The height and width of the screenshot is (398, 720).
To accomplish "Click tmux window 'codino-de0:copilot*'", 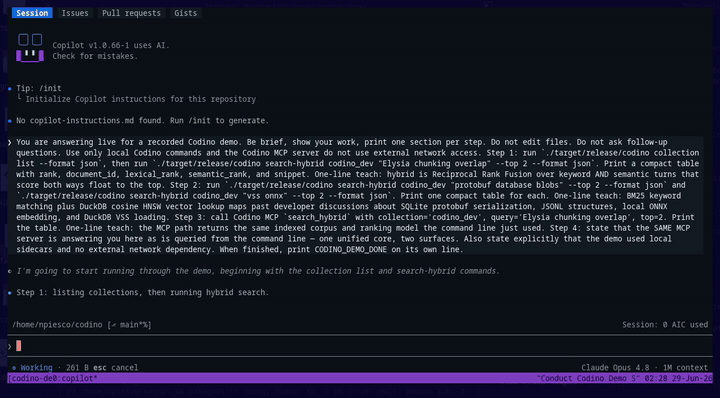I will pyautogui.click(x=53, y=379).
